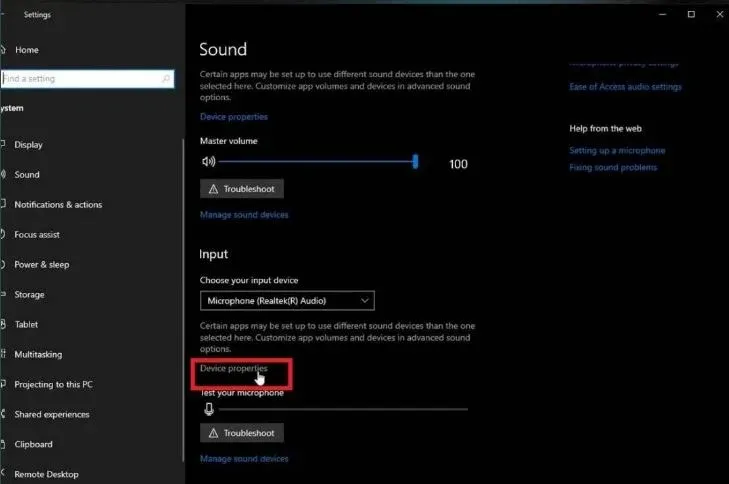Click the Master volume slider handle
The height and width of the screenshot is (484, 729).
coord(415,162)
